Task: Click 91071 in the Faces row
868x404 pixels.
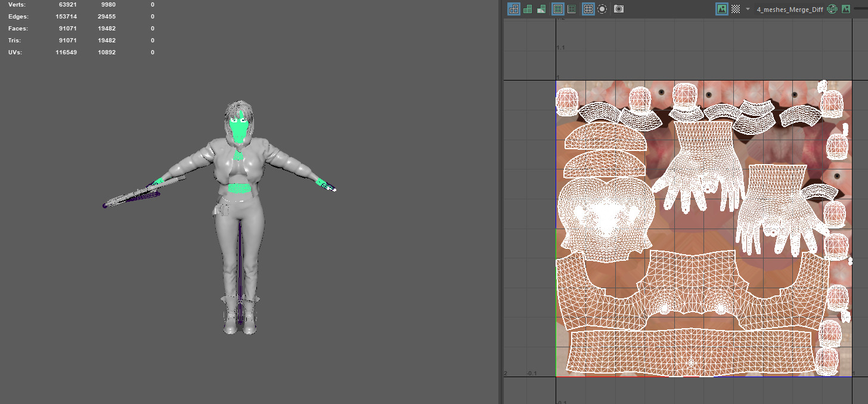Action: click(x=67, y=29)
